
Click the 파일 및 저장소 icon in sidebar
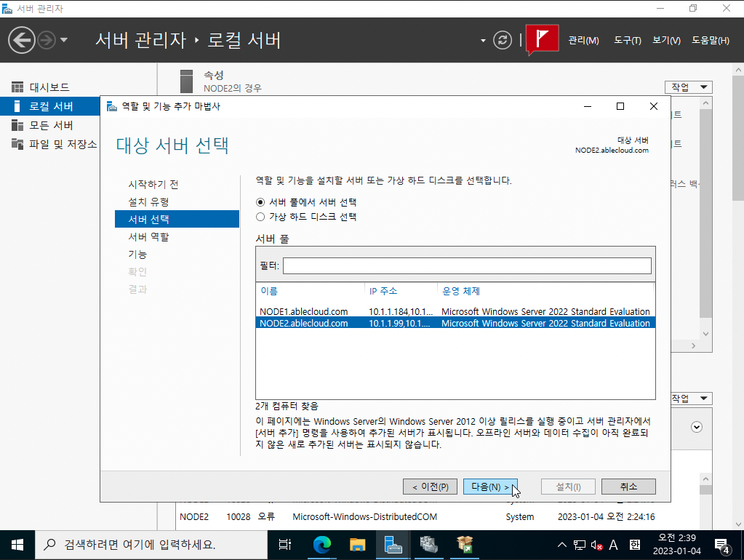tap(17, 144)
